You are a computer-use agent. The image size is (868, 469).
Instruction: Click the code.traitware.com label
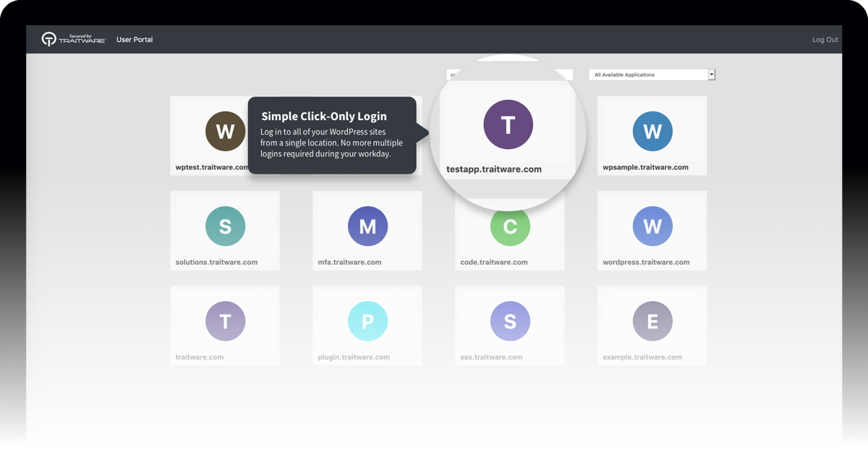click(494, 262)
